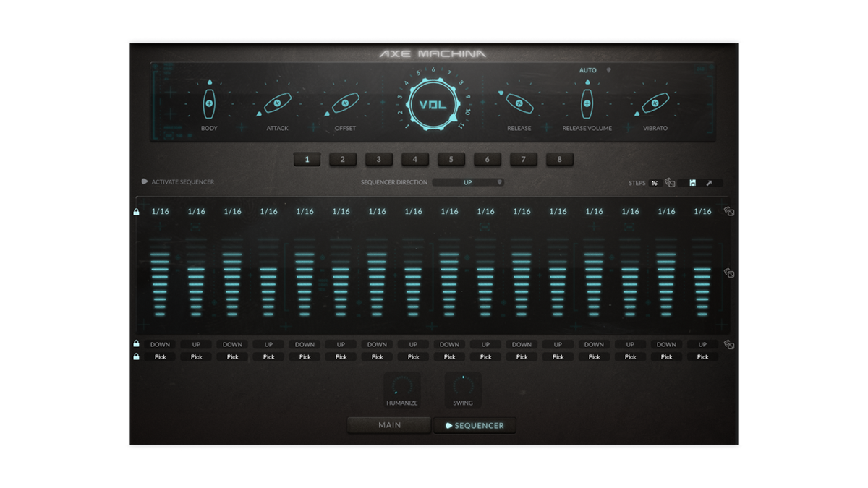This screenshot has height=488, width=868.
Task: Select pattern slot 6
Action: (488, 160)
